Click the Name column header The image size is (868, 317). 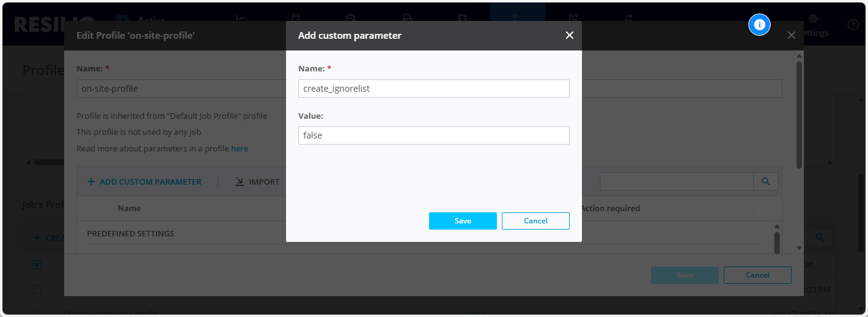[x=129, y=209]
